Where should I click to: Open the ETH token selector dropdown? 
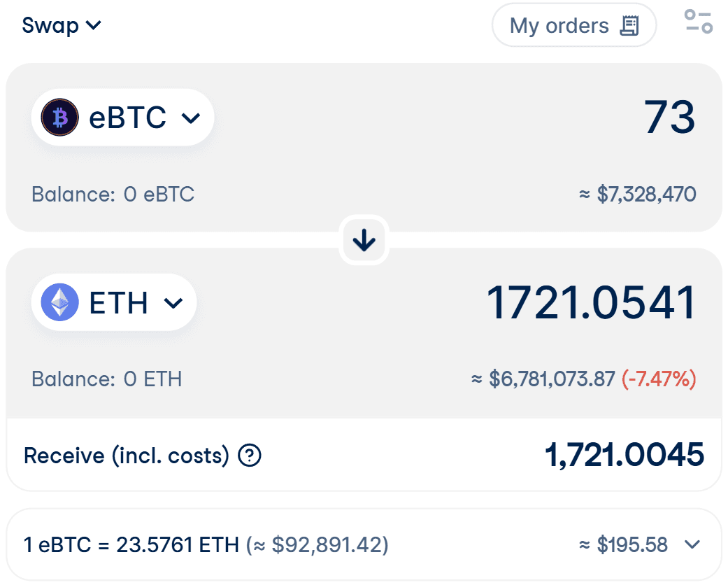[x=114, y=303]
